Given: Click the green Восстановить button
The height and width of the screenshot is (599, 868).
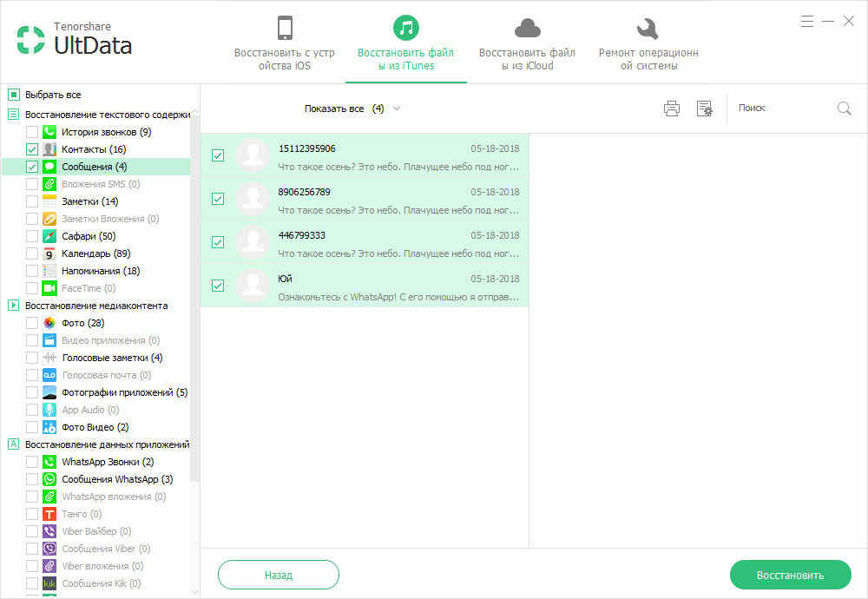Looking at the screenshot, I should point(790,576).
